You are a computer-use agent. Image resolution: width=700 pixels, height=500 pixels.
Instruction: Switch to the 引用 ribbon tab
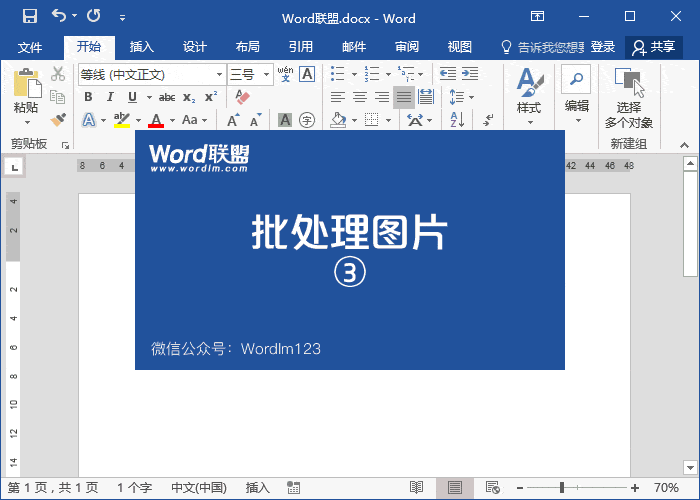point(300,46)
